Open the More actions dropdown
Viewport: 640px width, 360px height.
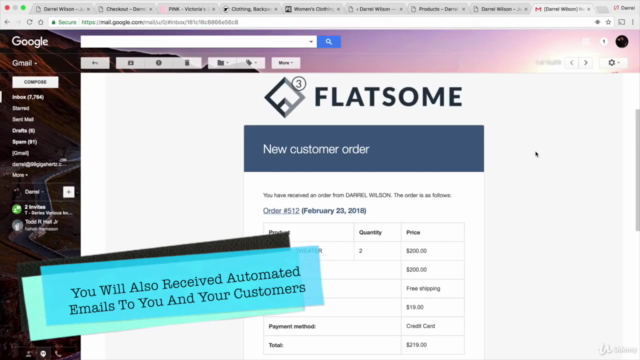tap(286, 63)
